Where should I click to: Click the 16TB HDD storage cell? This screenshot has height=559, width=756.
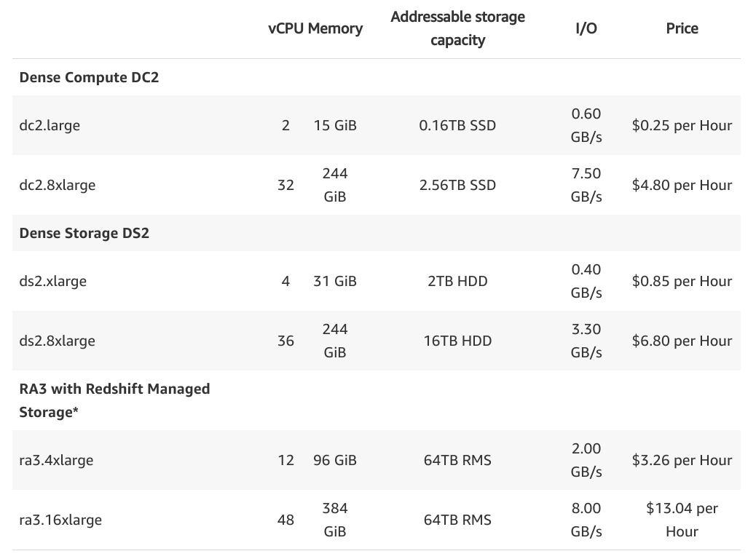click(x=457, y=341)
